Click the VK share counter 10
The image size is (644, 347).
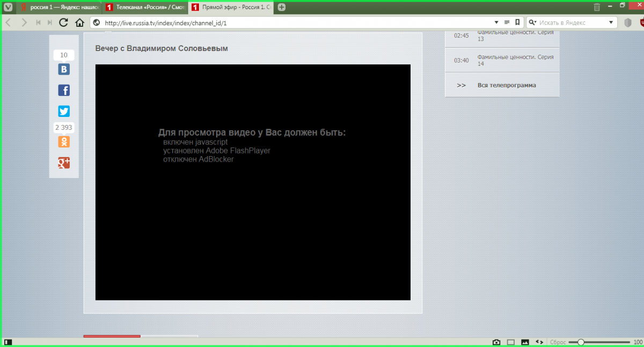[64, 55]
